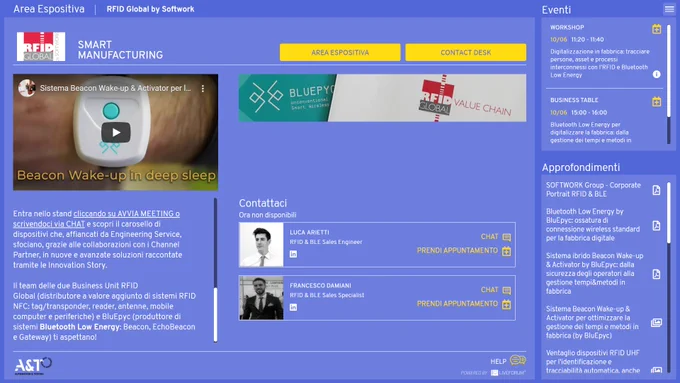Click the name FRANCESCO DAMIANI
680x383 pixels.
(x=320, y=285)
